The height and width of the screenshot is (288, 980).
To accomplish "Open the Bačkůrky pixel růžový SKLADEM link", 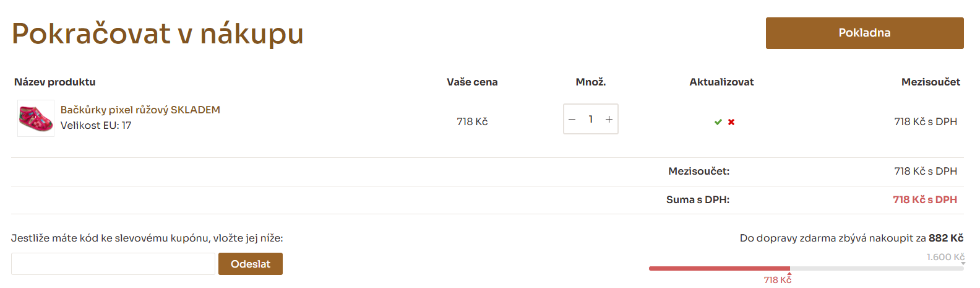I will coord(140,110).
